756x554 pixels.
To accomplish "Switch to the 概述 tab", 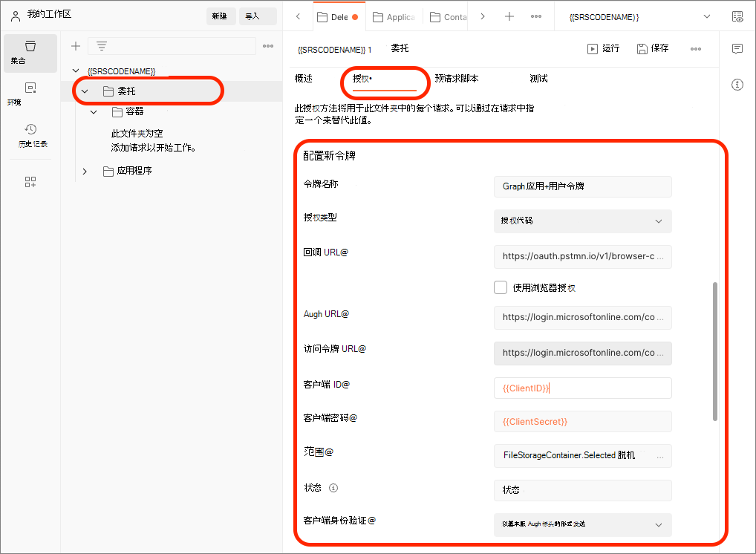I will point(302,78).
